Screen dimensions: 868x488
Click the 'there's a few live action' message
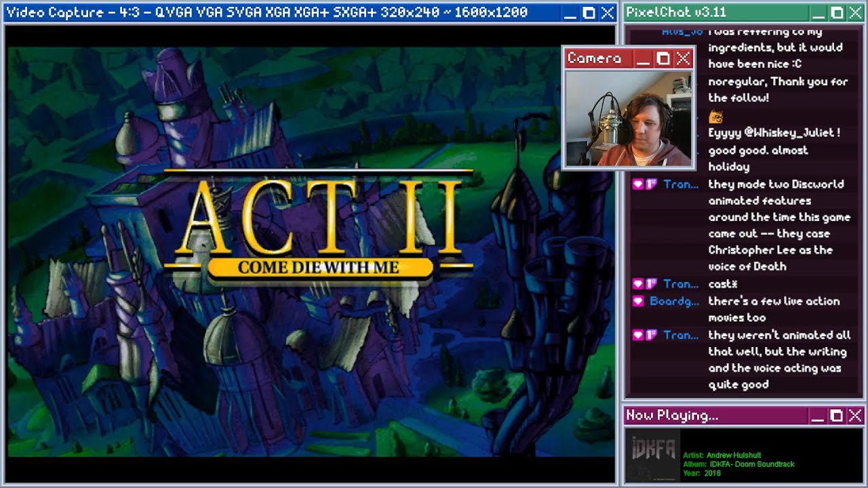click(x=774, y=309)
